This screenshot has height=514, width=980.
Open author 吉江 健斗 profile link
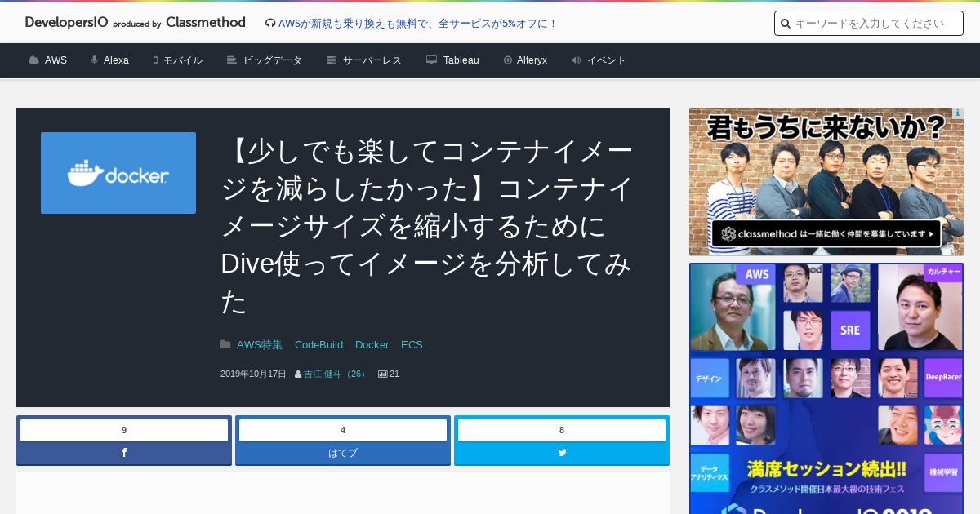(x=336, y=374)
